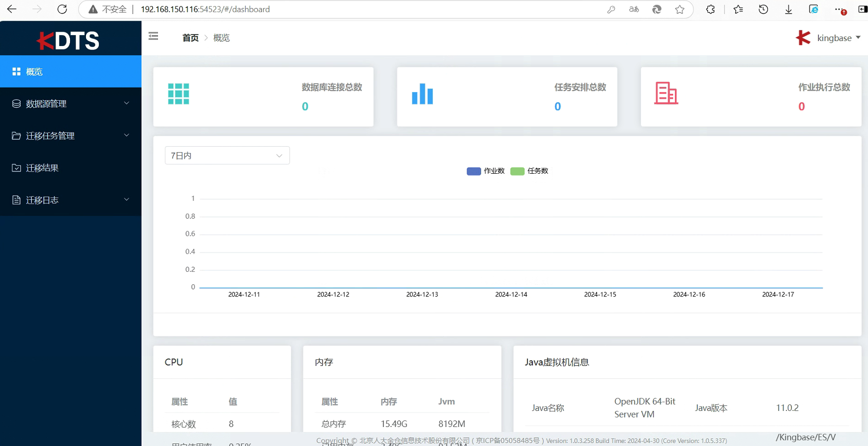Open browser extensions puzzle icon
The height and width of the screenshot is (446, 868).
710,10
